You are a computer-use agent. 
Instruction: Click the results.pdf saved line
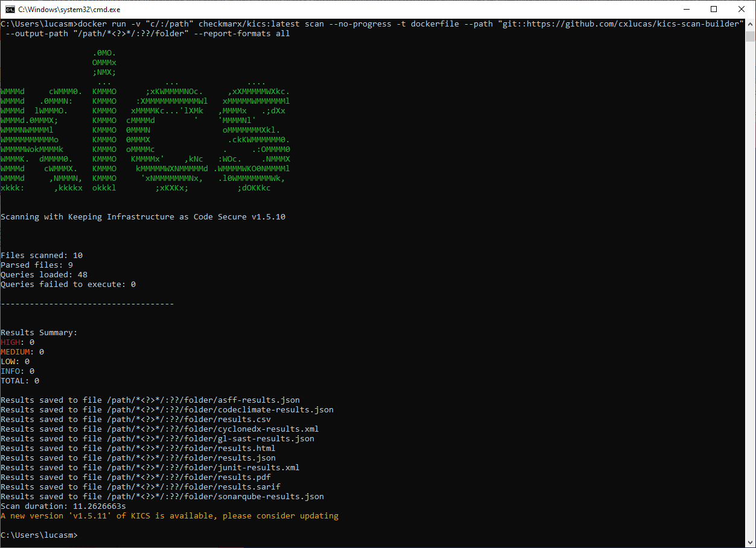pyautogui.click(x=136, y=477)
